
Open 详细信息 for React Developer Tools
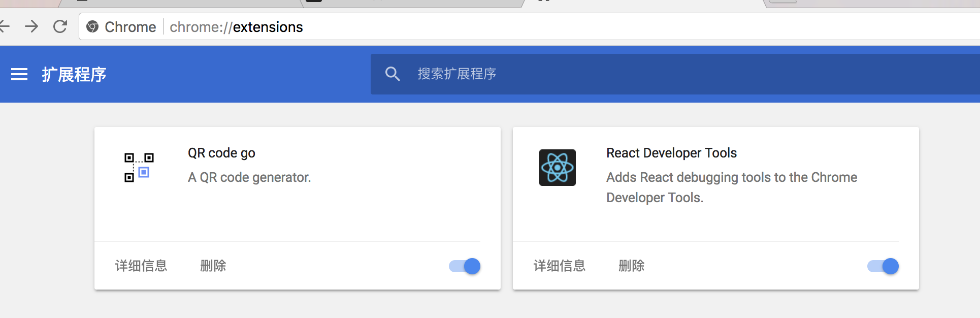560,266
